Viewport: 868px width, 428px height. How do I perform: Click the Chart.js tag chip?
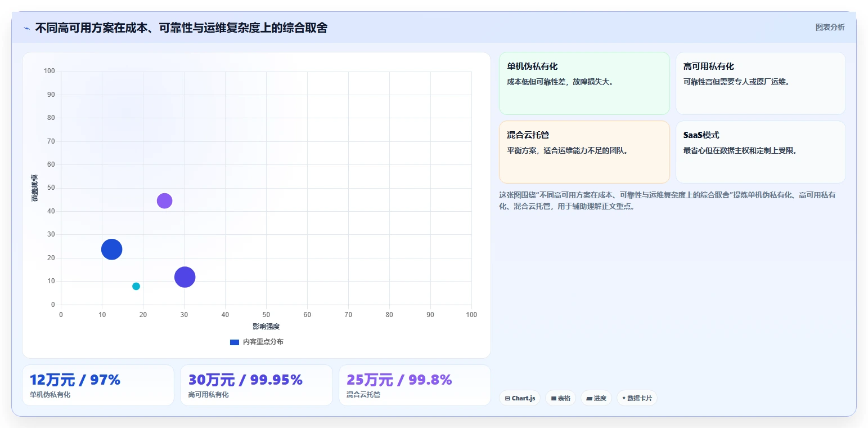click(x=520, y=398)
